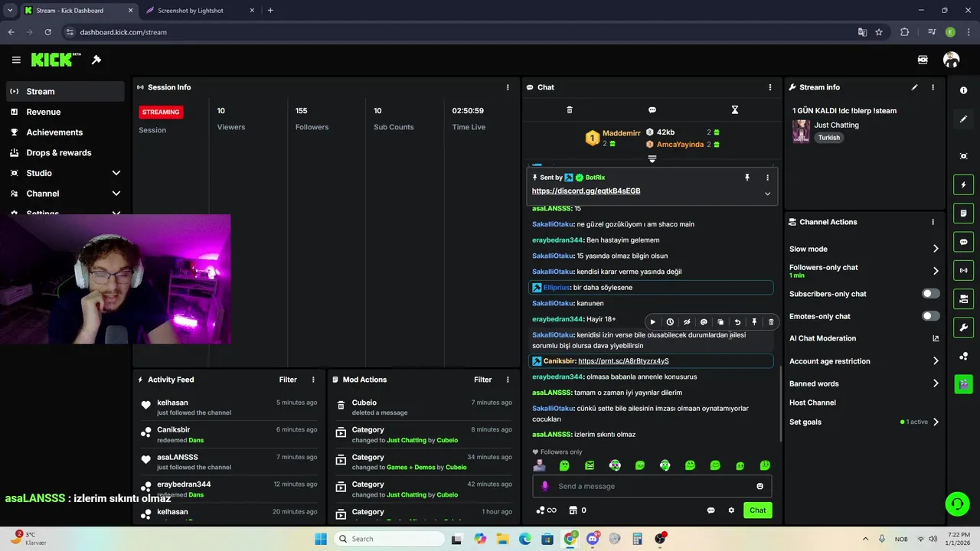
Task: Click the info icon in right sidebar
Action: [x=963, y=90]
